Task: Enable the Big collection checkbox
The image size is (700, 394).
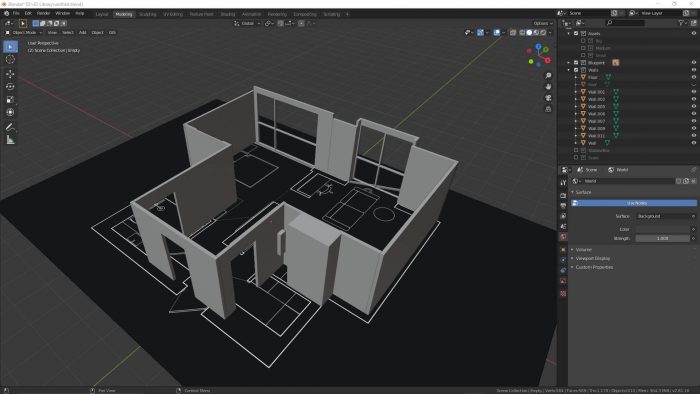Action: [x=583, y=41]
